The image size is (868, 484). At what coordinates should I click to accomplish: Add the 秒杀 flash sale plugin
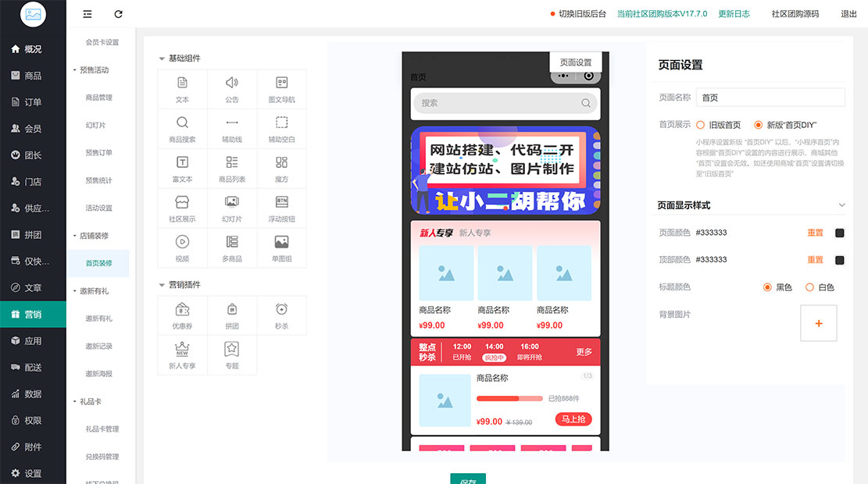pos(282,316)
